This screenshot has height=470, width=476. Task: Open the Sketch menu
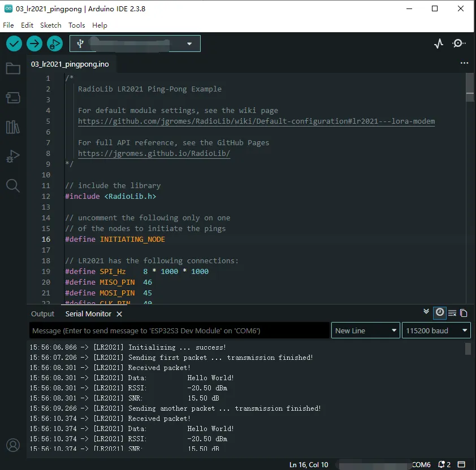pyautogui.click(x=51, y=25)
